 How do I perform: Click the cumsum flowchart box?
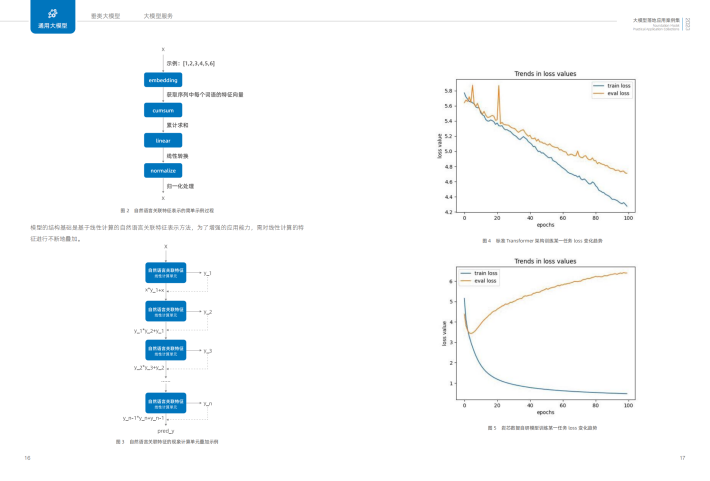coord(163,110)
